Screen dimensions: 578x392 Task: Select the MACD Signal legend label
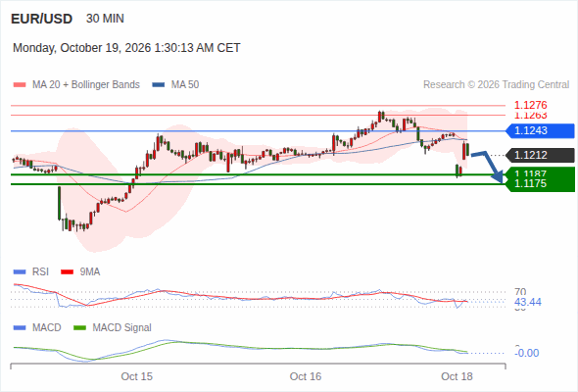click(x=122, y=328)
